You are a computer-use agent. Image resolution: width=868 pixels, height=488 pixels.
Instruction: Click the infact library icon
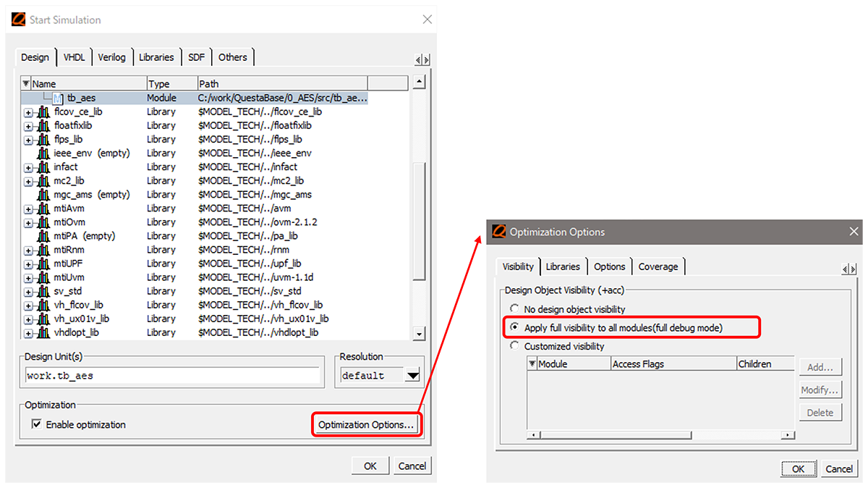tap(43, 167)
